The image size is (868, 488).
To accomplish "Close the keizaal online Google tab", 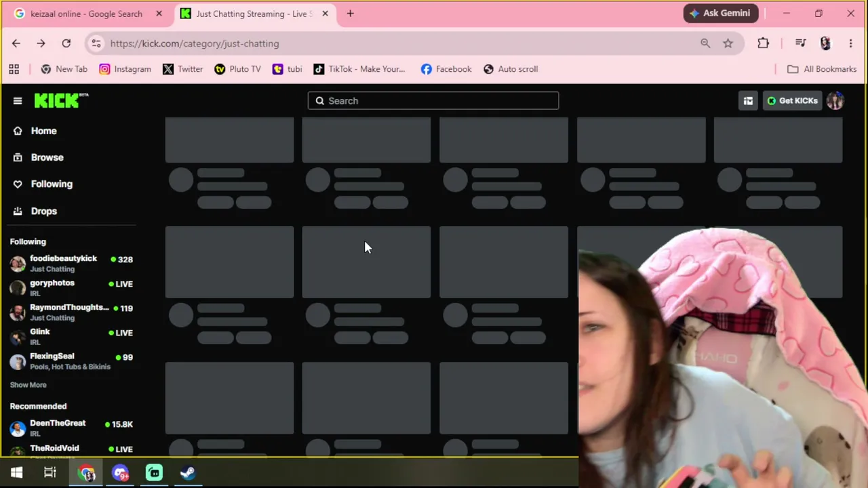I will click(x=159, y=14).
